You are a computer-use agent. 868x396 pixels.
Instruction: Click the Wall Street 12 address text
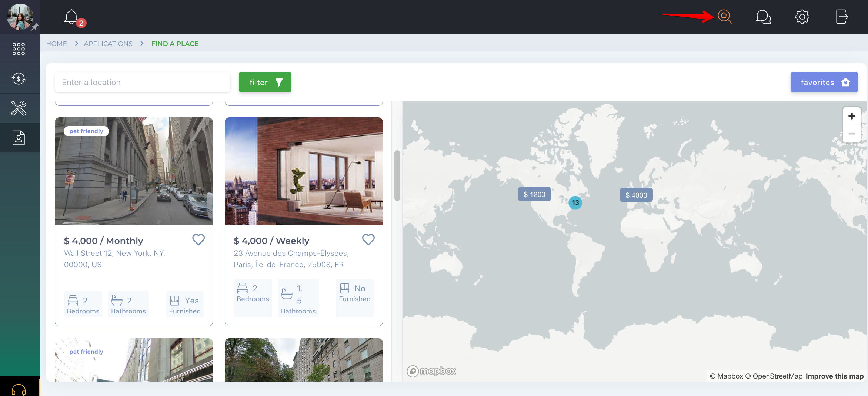(114, 259)
